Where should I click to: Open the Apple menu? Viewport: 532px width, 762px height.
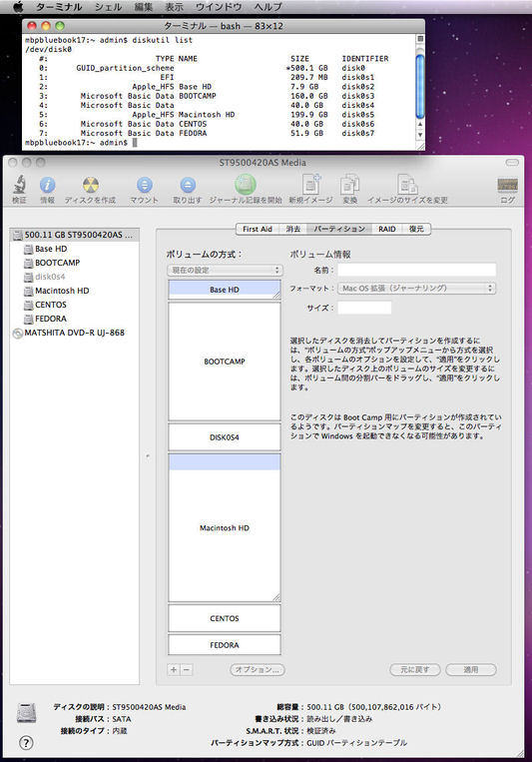pyautogui.click(x=18, y=6)
